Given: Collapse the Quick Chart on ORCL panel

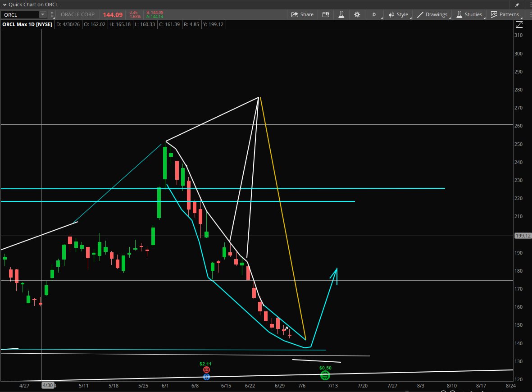Looking at the screenshot, I should pos(5,5).
